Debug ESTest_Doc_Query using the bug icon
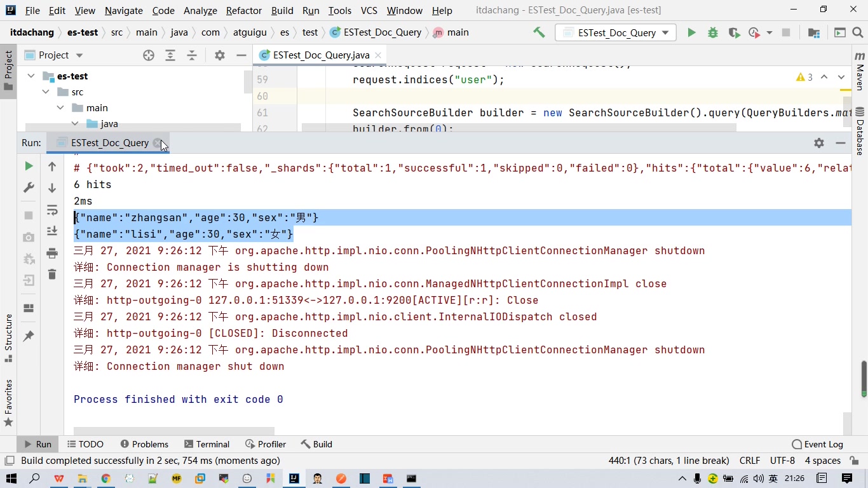The image size is (868, 488). coord(712,32)
